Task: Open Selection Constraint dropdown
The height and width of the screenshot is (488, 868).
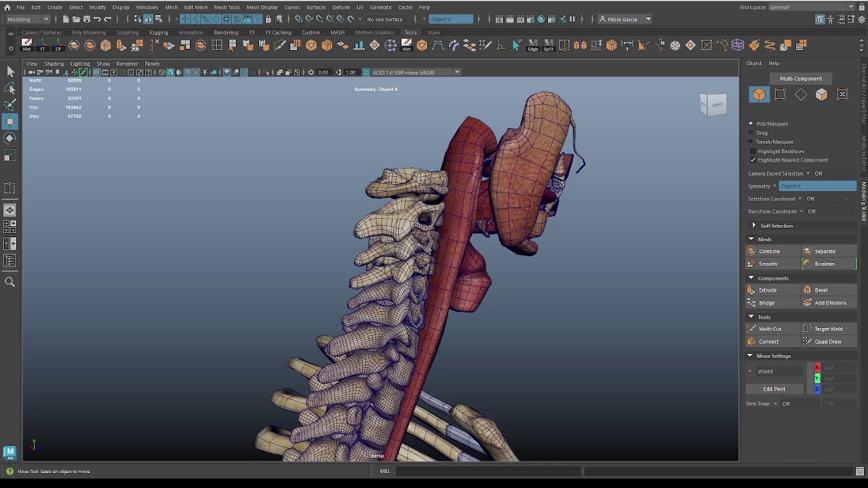Action: pos(800,199)
